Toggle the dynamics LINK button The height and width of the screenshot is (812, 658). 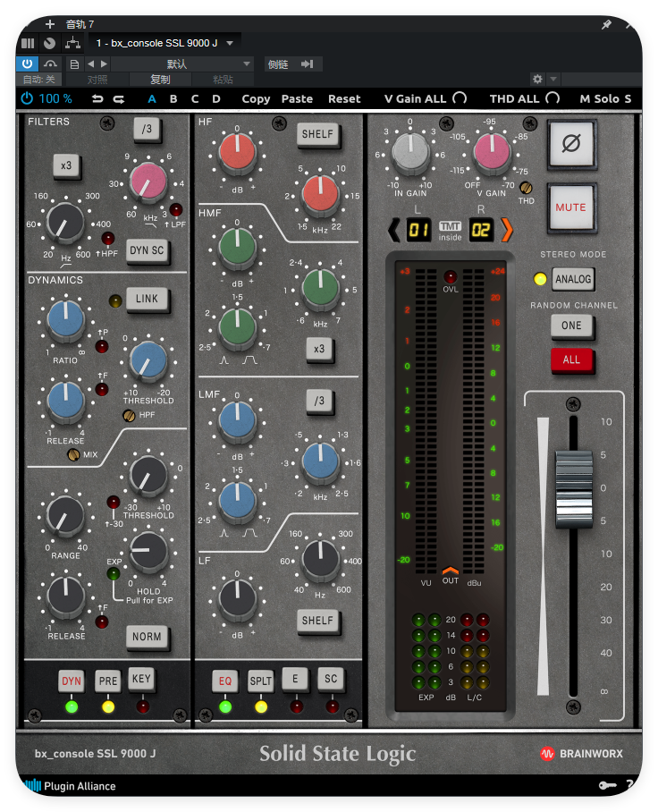click(x=147, y=299)
